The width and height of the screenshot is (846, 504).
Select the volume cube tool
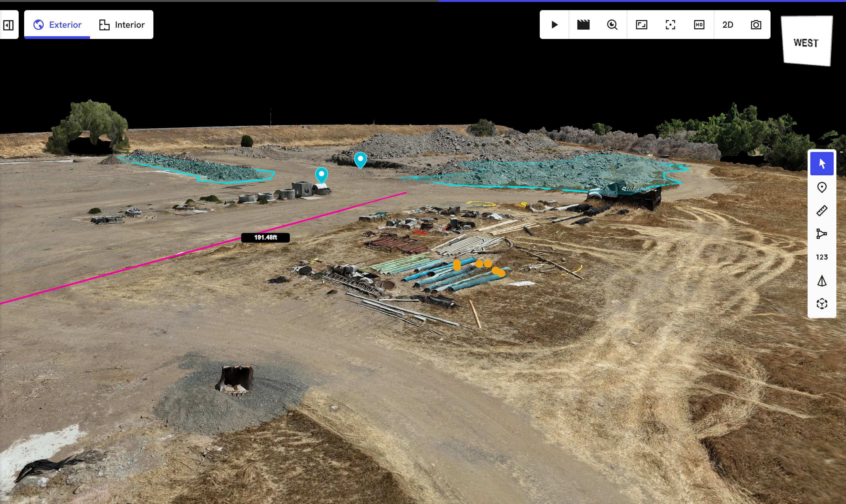click(x=822, y=304)
